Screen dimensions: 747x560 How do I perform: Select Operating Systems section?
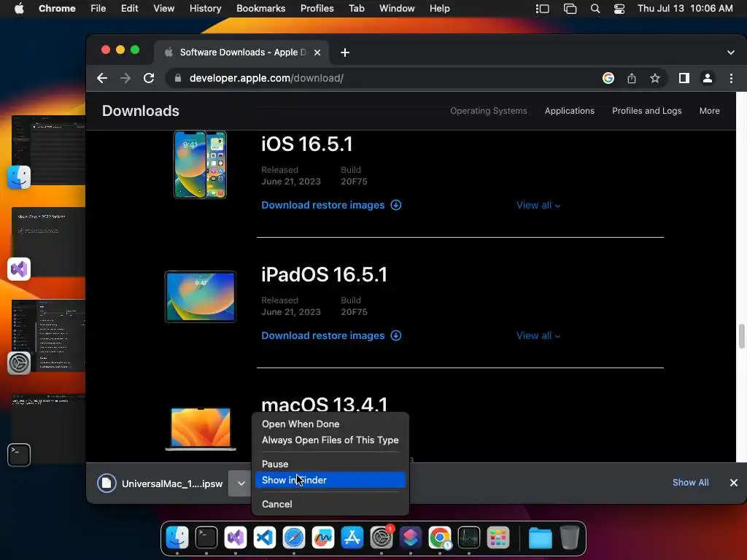point(488,111)
